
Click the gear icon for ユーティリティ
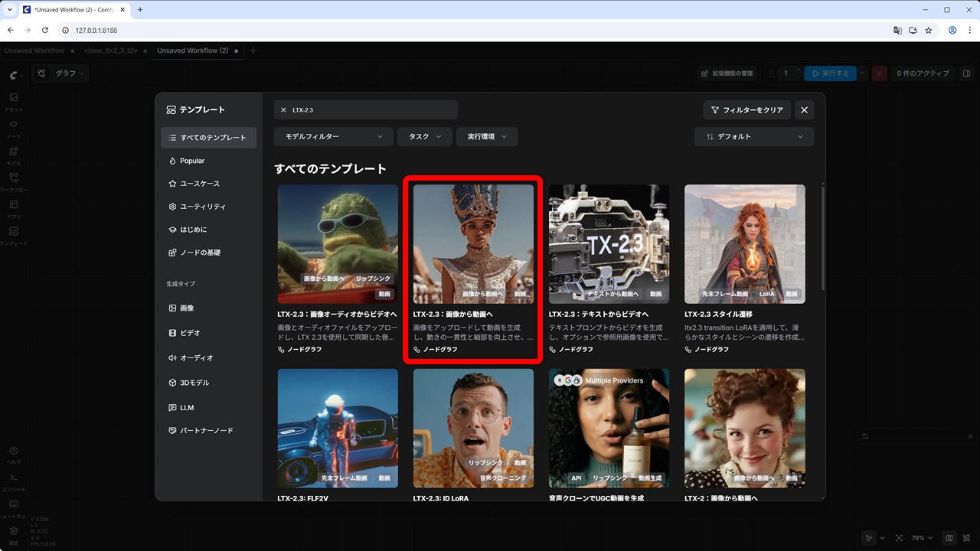(x=172, y=207)
